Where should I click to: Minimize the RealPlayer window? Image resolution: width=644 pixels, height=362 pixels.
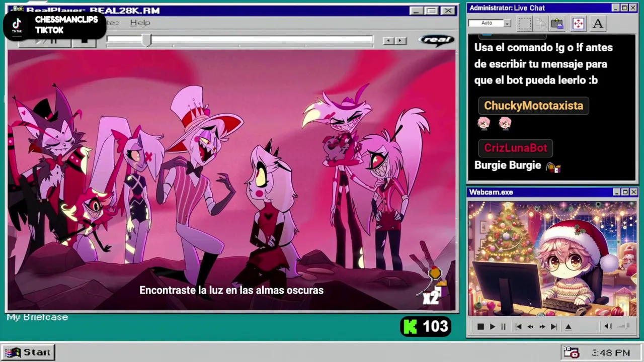416,11
